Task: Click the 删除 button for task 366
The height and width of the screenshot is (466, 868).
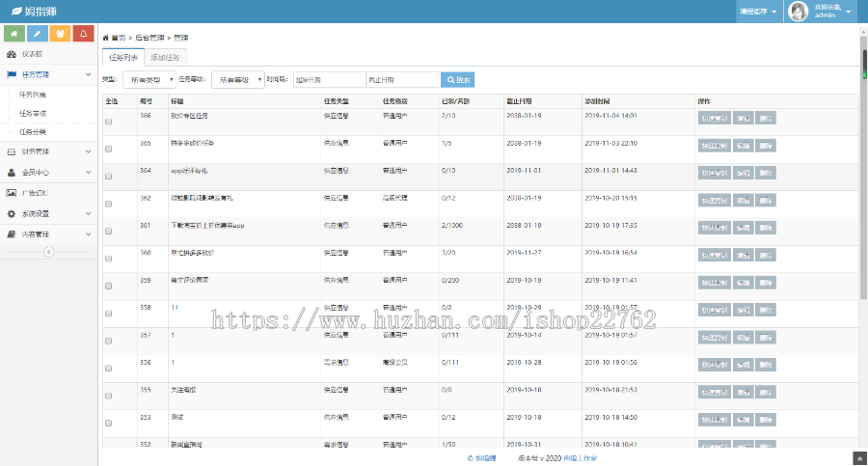Action: point(766,118)
